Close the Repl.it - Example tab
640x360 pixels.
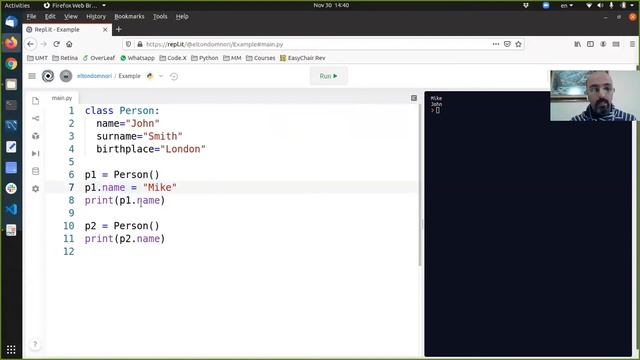(x=105, y=29)
